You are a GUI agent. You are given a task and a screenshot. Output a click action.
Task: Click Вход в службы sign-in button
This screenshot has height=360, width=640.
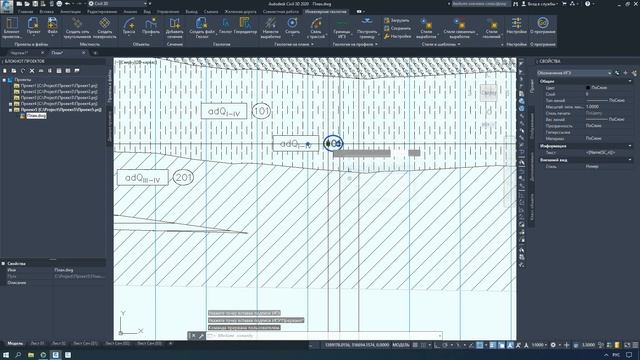[x=539, y=4]
